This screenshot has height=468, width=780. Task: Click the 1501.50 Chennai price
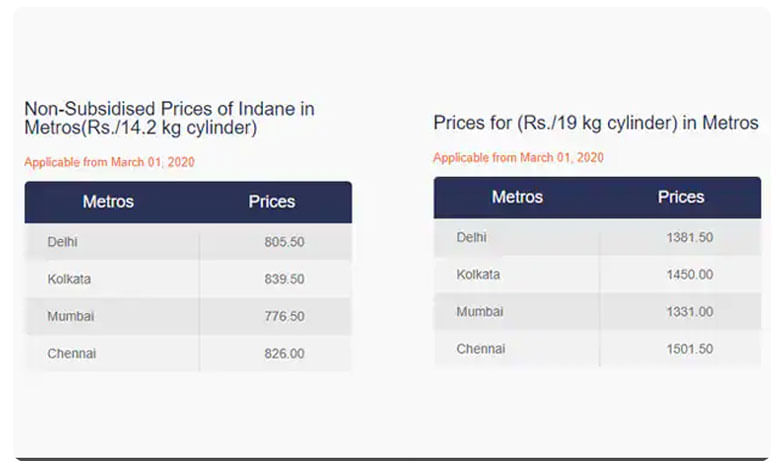tap(689, 349)
